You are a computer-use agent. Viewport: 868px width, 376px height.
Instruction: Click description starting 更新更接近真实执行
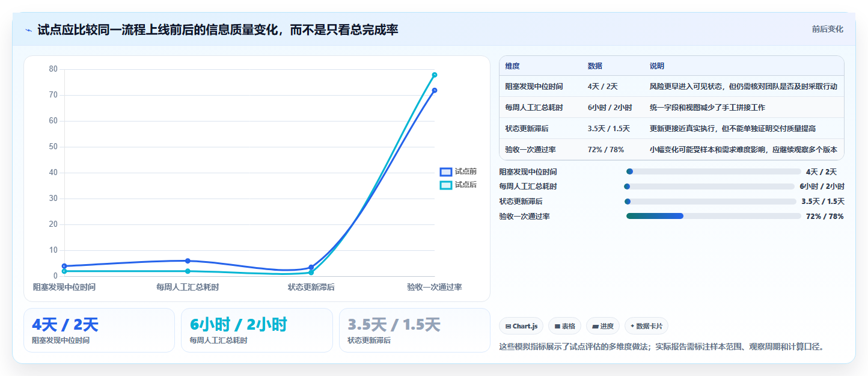(x=733, y=129)
